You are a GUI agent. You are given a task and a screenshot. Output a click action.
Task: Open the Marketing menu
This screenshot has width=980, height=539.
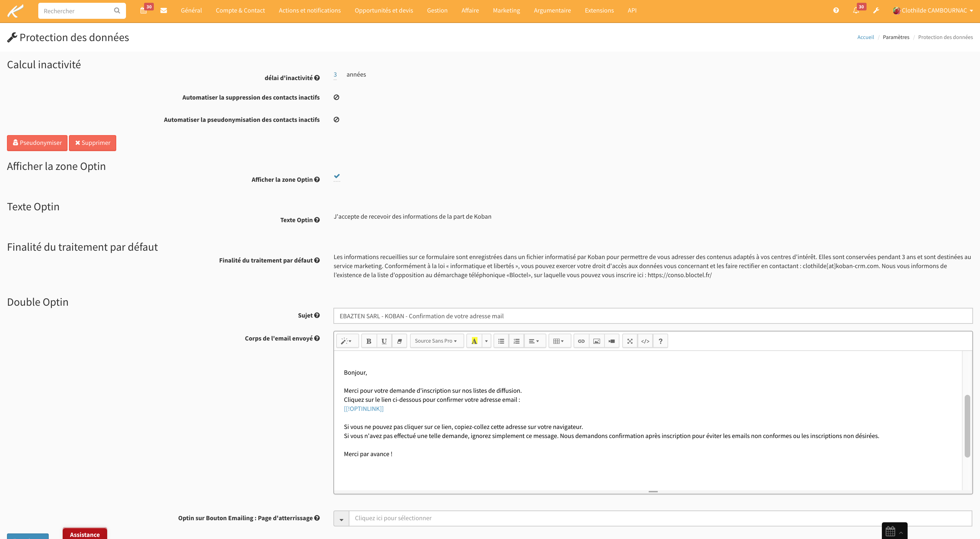506,11
